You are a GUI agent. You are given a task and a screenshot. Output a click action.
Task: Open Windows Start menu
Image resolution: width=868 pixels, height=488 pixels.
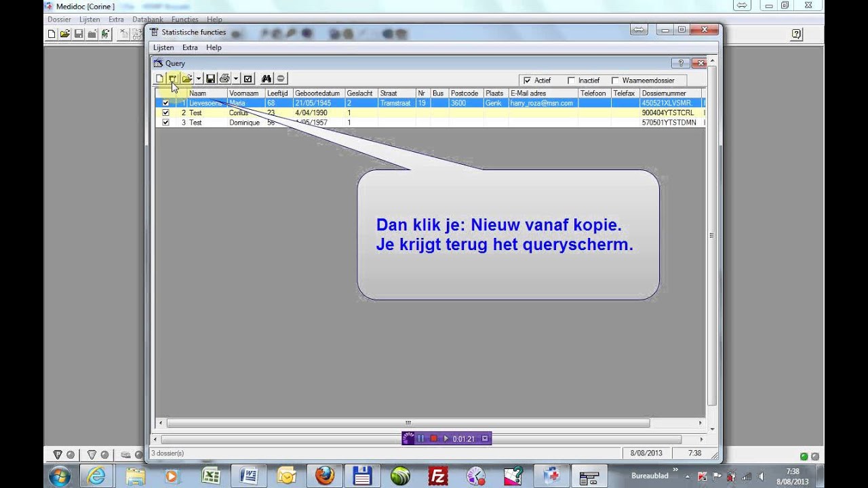(x=59, y=476)
